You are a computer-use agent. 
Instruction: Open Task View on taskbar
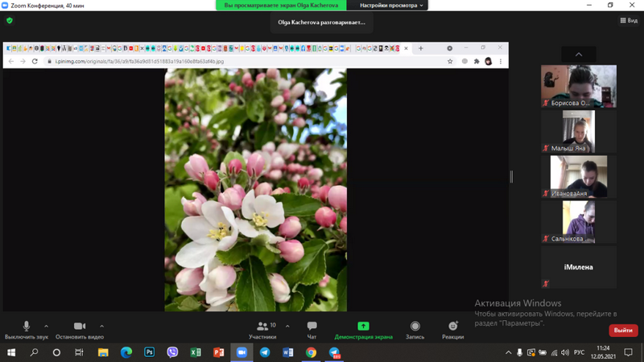79,352
